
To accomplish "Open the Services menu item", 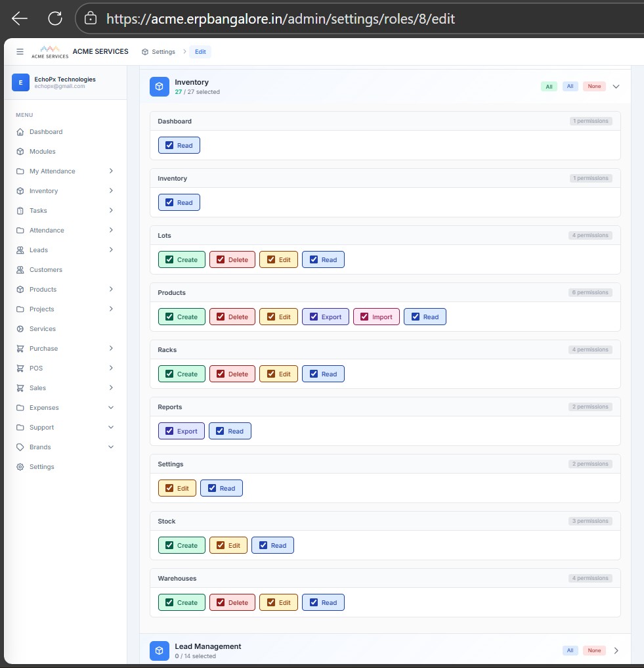I will pos(42,329).
